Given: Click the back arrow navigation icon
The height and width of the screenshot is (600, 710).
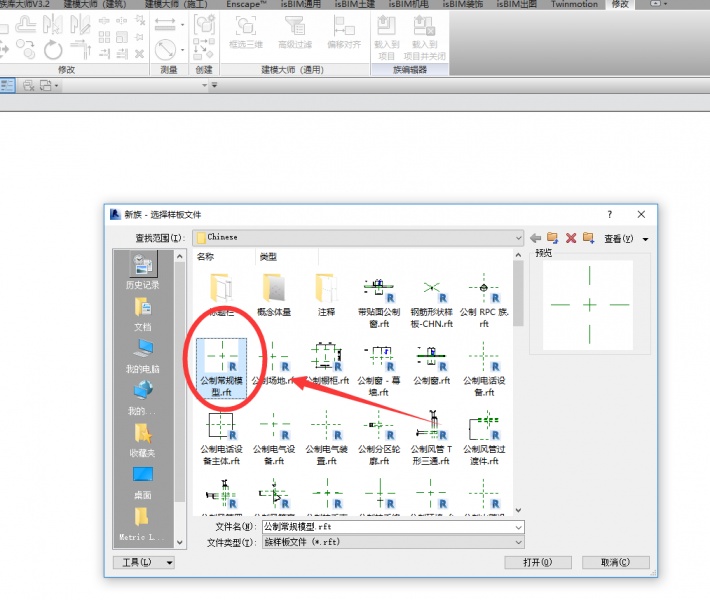Looking at the screenshot, I should click(x=535, y=238).
